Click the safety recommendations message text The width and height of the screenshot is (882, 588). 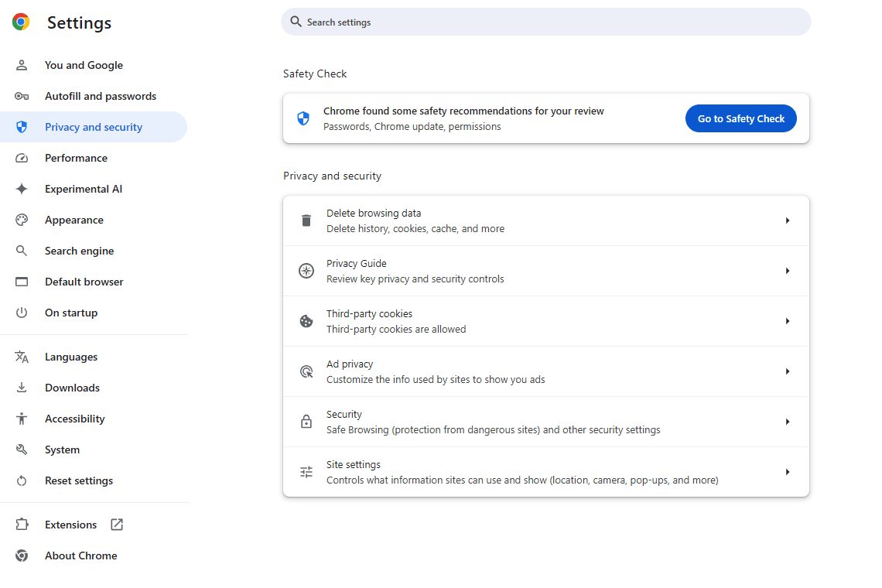pos(463,111)
